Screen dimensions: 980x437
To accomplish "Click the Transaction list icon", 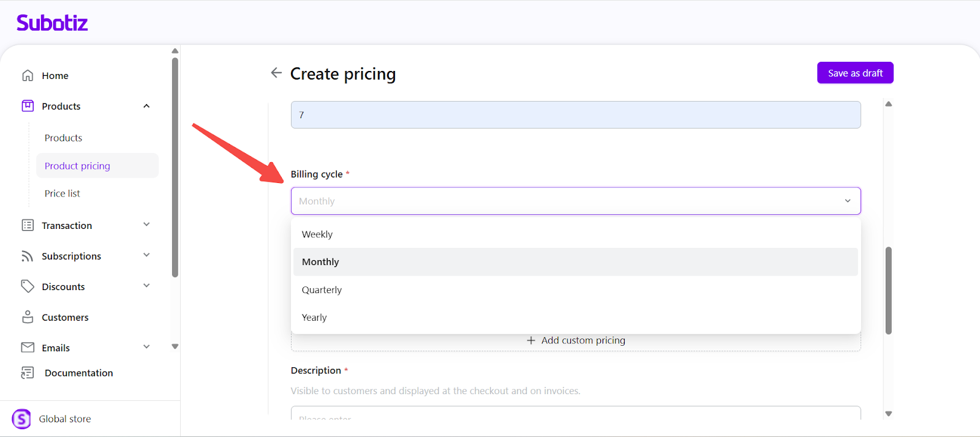I will tap(28, 225).
